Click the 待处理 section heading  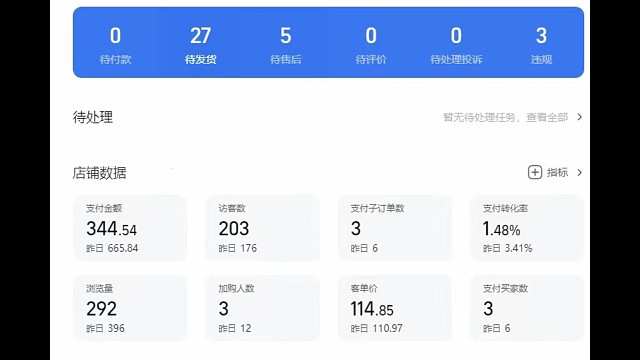[x=93, y=118]
